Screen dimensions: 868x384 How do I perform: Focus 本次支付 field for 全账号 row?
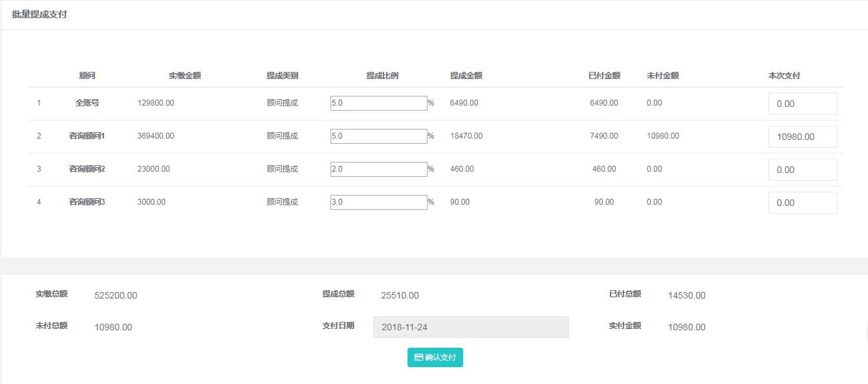pyautogui.click(x=803, y=104)
